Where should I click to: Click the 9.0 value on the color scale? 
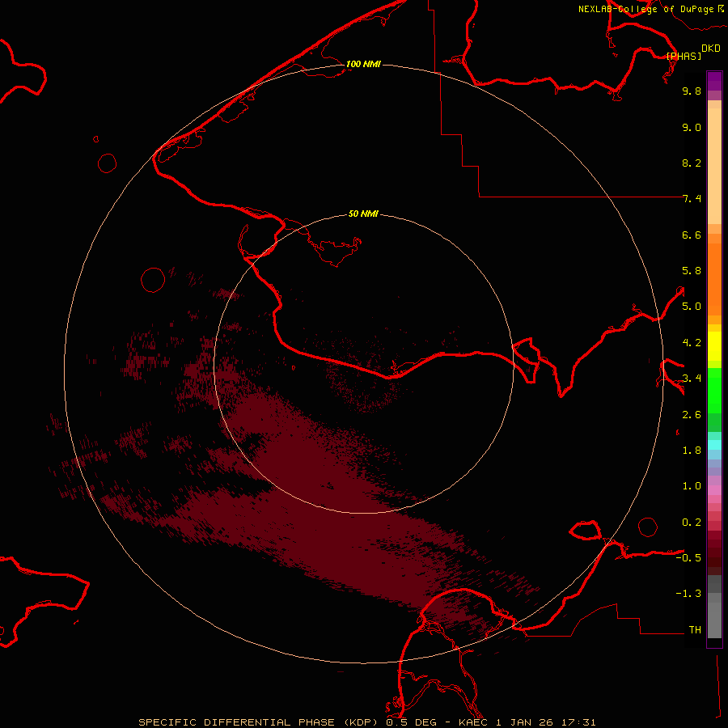pos(692,127)
